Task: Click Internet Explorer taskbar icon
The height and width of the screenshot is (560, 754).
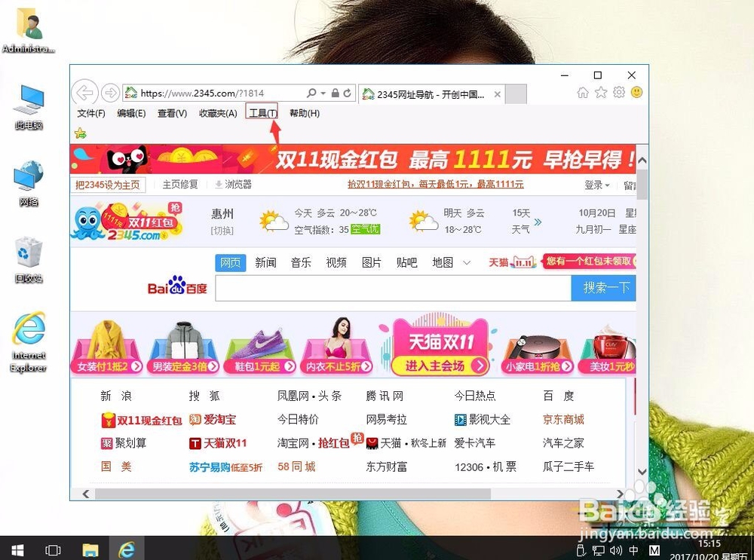Action: click(x=127, y=549)
